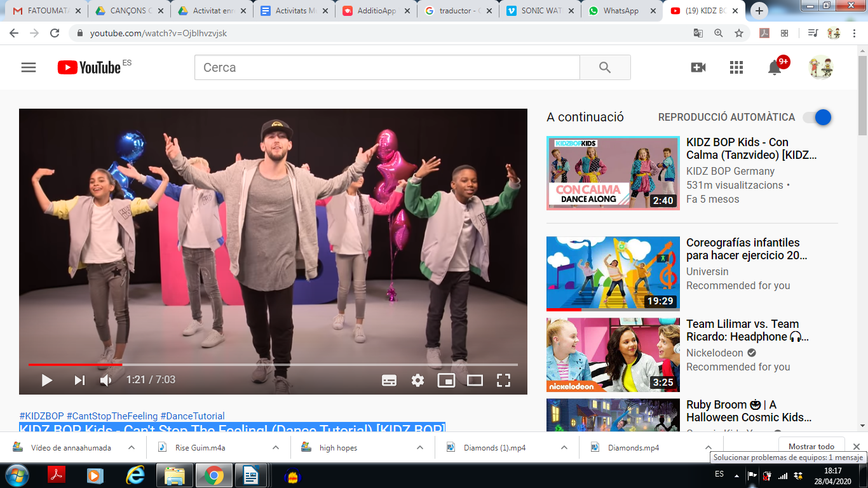Open the YouTube apps grid icon
Image resolution: width=868 pixels, height=488 pixels.
(736, 67)
